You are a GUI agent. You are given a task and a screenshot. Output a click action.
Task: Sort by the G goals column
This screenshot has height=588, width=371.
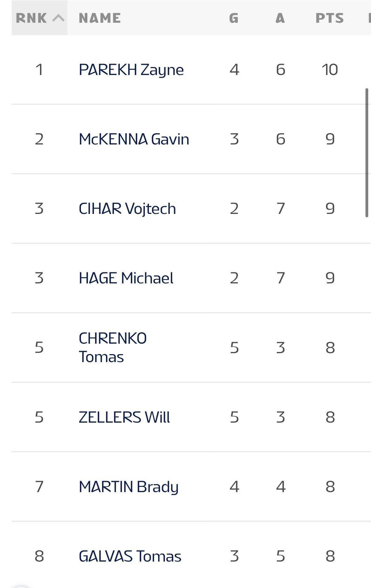tap(234, 18)
